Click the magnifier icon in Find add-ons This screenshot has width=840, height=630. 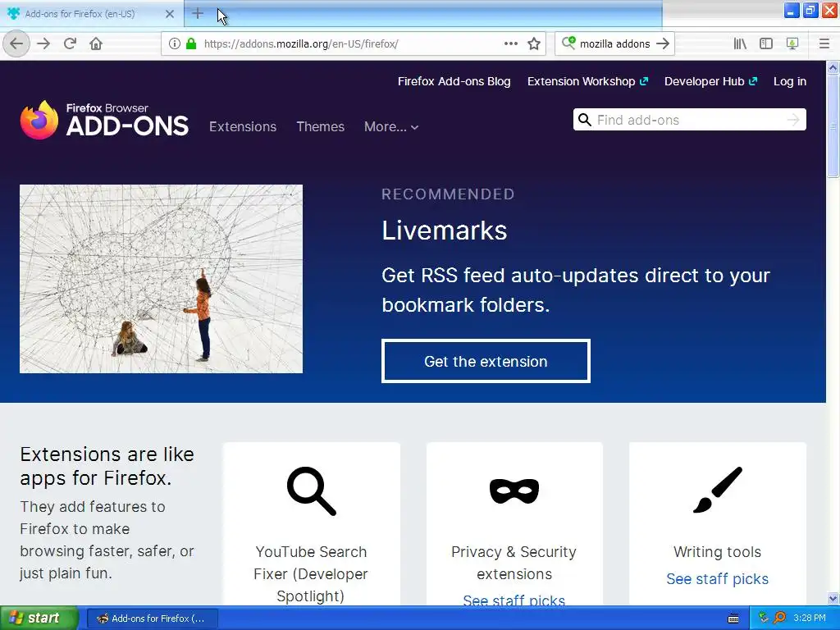(x=585, y=120)
